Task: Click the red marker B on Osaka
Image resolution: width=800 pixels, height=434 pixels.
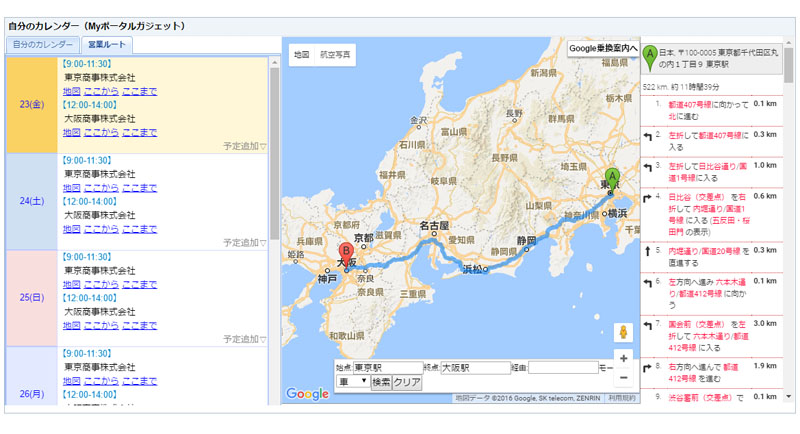Action: pyautogui.click(x=346, y=255)
